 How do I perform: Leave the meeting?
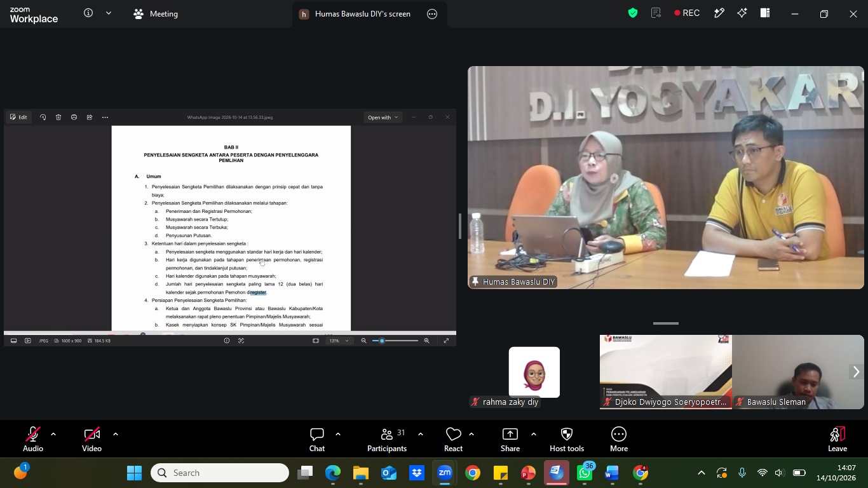[x=837, y=440]
